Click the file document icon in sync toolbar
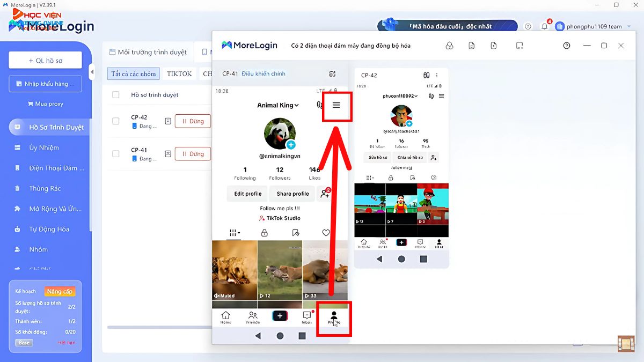This screenshot has height=362, width=644. 471,46
